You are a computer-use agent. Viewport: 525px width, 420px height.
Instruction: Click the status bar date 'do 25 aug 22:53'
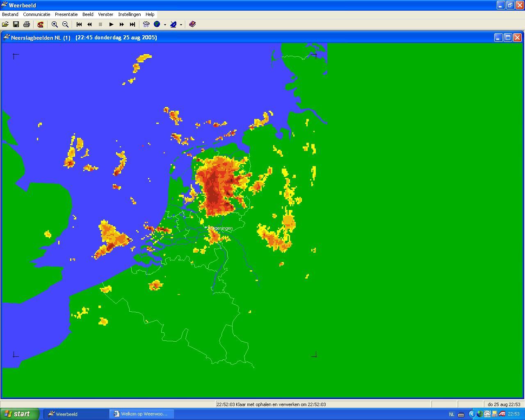pos(504,404)
